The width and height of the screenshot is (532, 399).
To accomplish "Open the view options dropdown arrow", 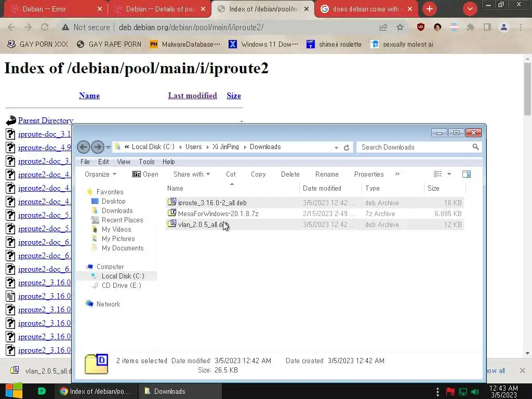I will tap(449, 174).
